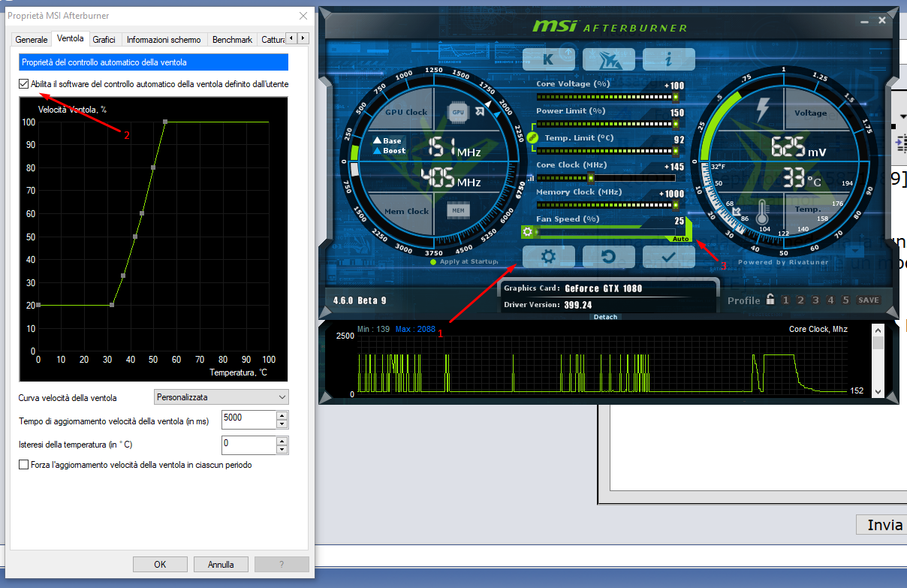The width and height of the screenshot is (907, 588).
Task: Click the Core Clock slider
Action: 605,178
